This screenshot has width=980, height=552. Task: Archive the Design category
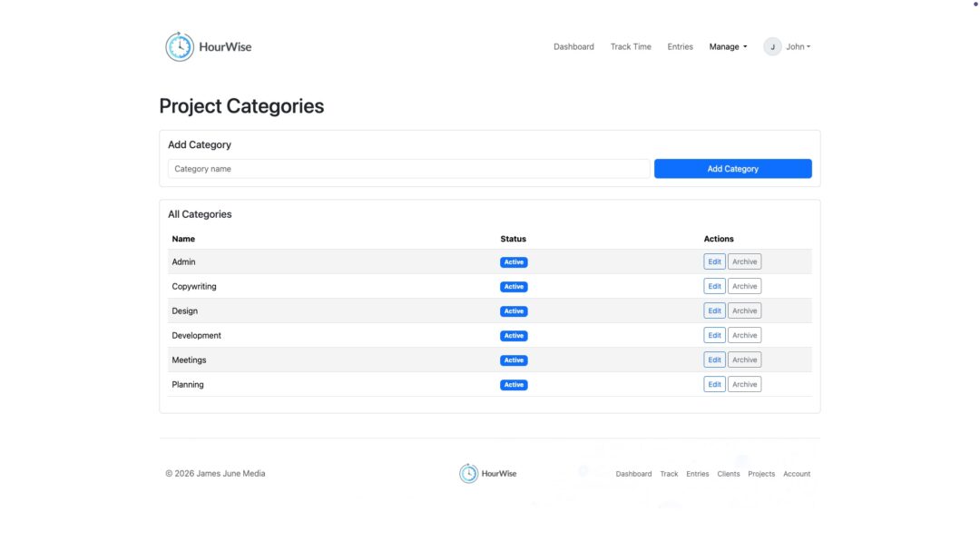coord(744,310)
